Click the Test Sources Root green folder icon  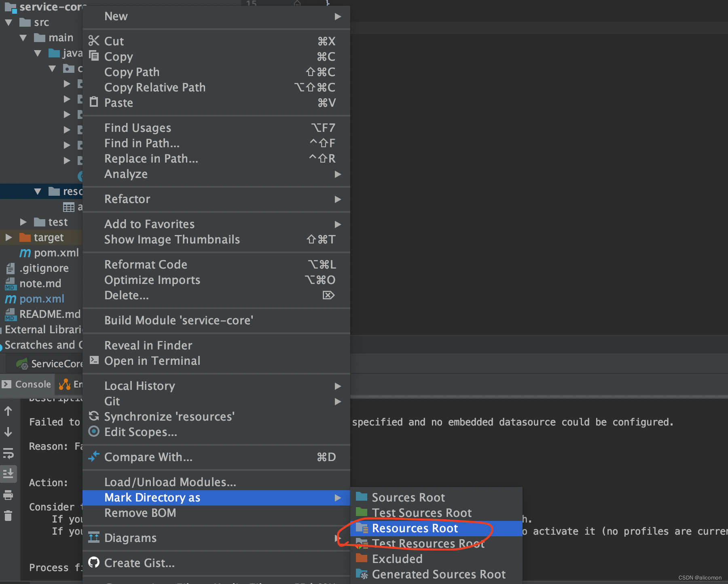point(362,512)
